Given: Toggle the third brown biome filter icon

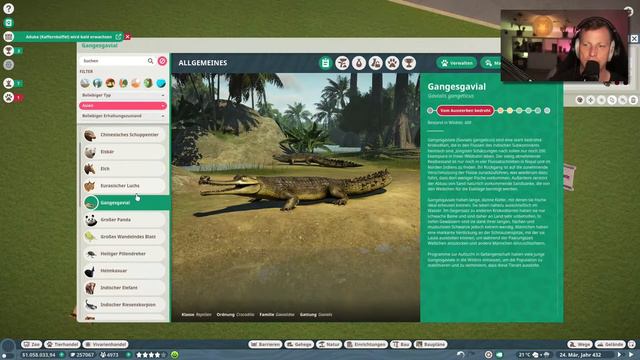Looking at the screenshot, I should (110, 83).
